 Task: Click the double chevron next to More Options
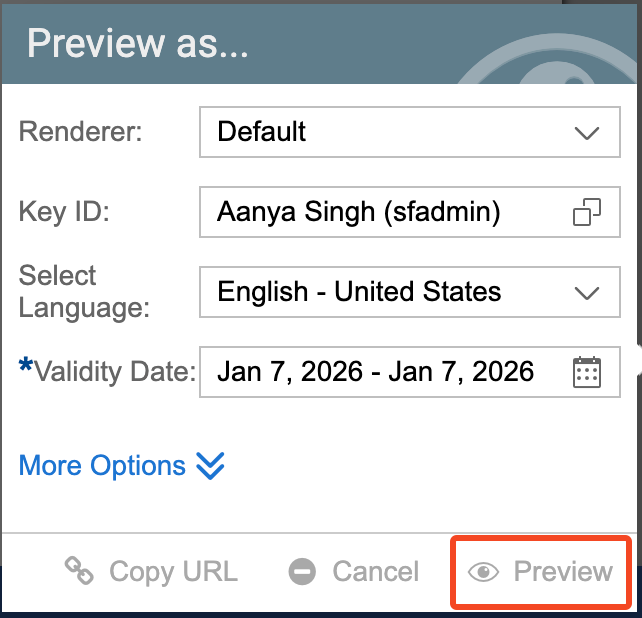(x=211, y=466)
